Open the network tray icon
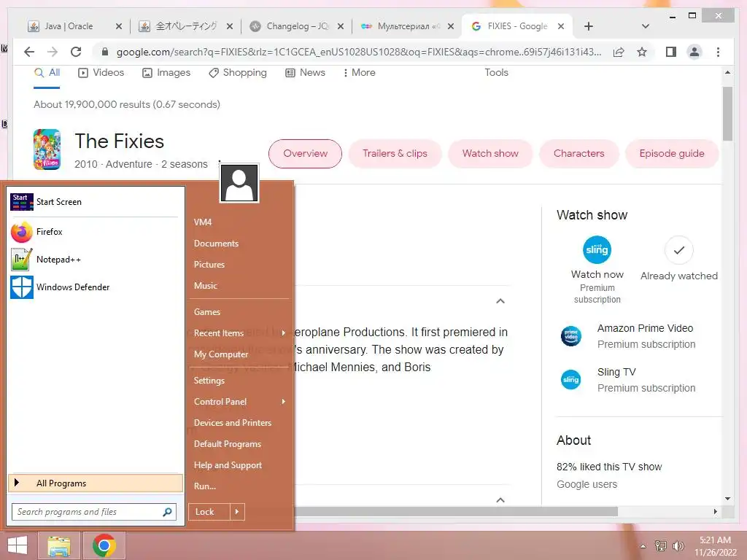 tap(661, 546)
